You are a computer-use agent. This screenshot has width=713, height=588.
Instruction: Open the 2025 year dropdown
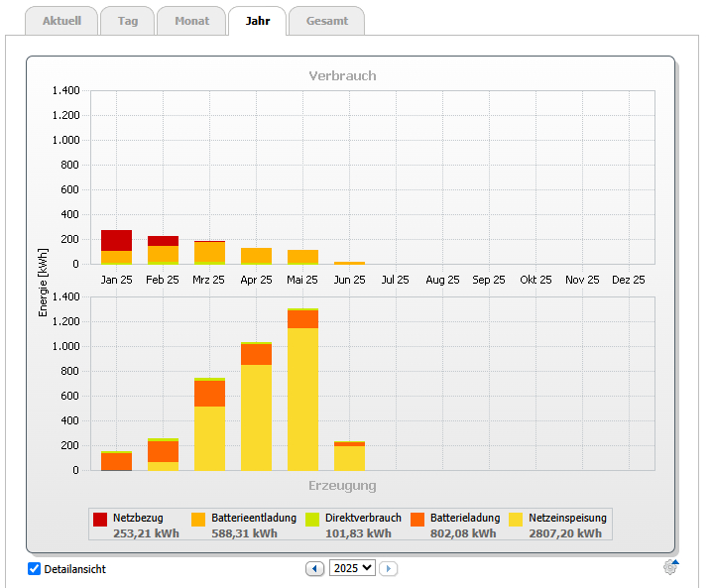point(354,568)
